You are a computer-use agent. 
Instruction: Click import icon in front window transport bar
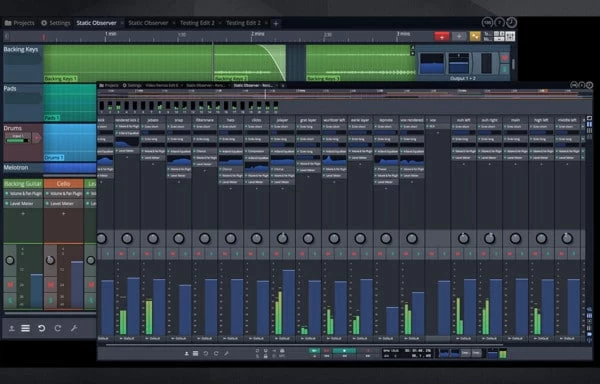tap(186, 353)
